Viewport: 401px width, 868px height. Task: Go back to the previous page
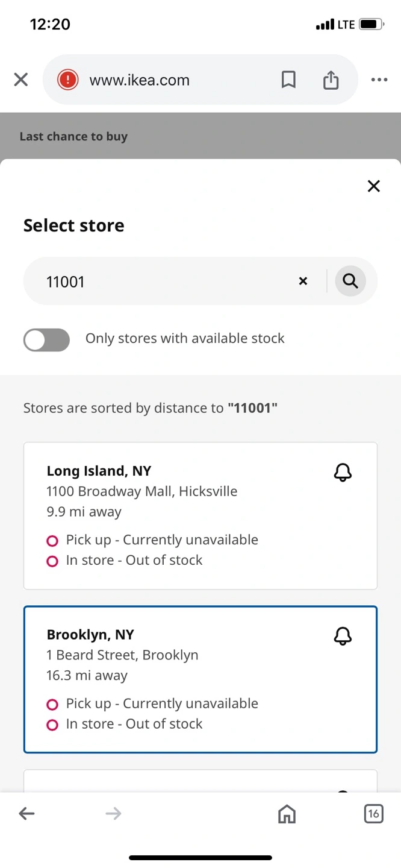pos(26,814)
